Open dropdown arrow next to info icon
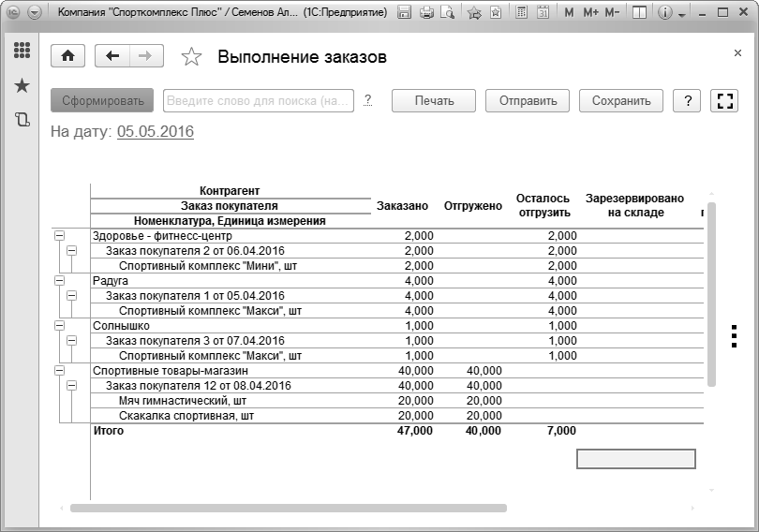The height and width of the screenshot is (532, 759). 682,14
